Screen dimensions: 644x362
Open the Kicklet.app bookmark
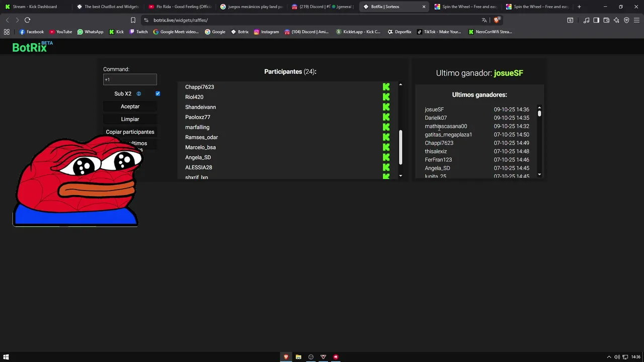tap(358, 32)
